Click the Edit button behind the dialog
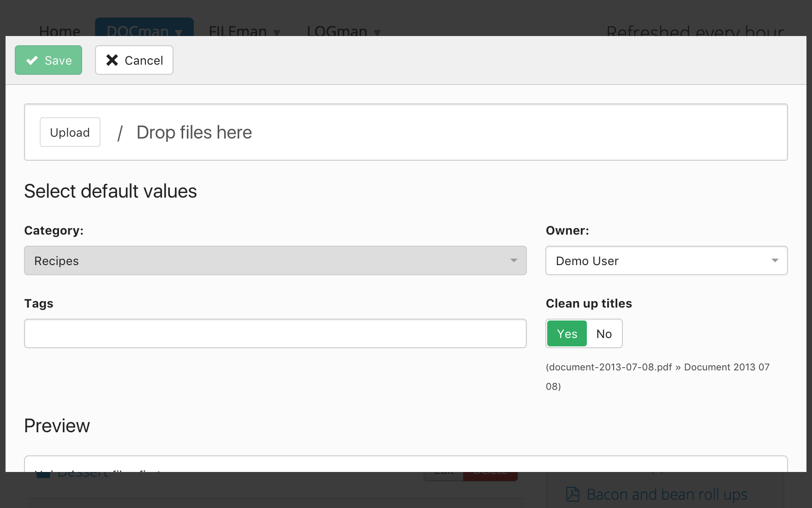Screen dimensions: 812x508 click(x=444, y=476)
